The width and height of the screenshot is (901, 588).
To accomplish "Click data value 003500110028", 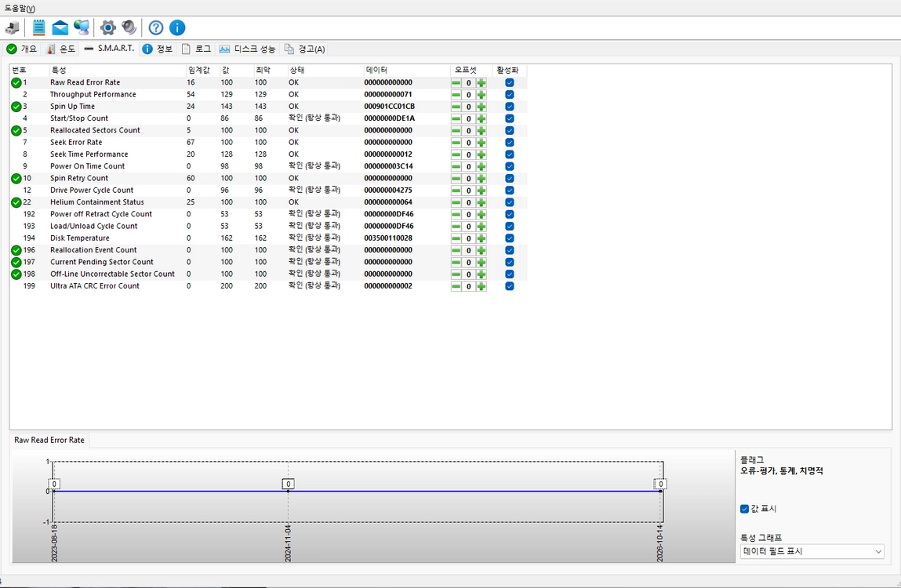I will [x=388, y=238].
